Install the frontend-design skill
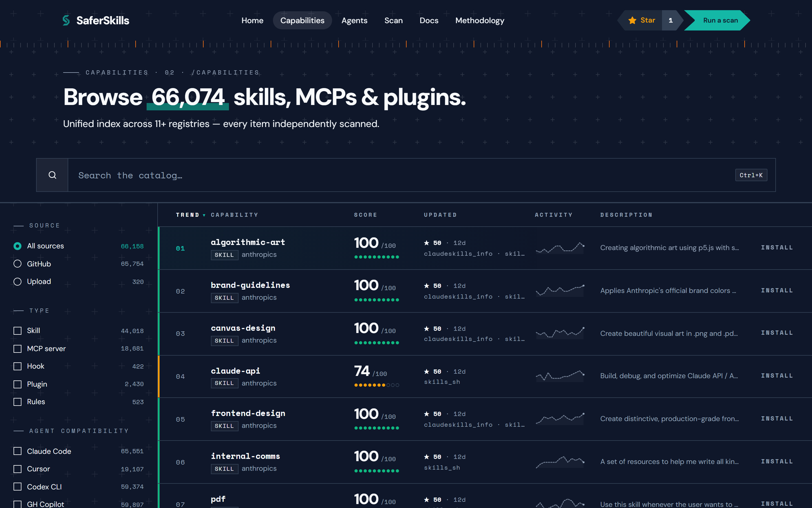 777,419
